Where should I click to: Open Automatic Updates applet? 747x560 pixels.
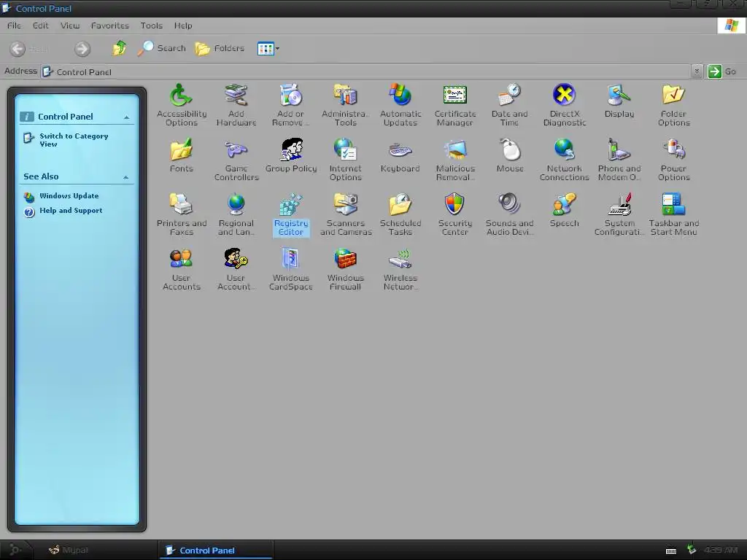(x=400, y=105)
